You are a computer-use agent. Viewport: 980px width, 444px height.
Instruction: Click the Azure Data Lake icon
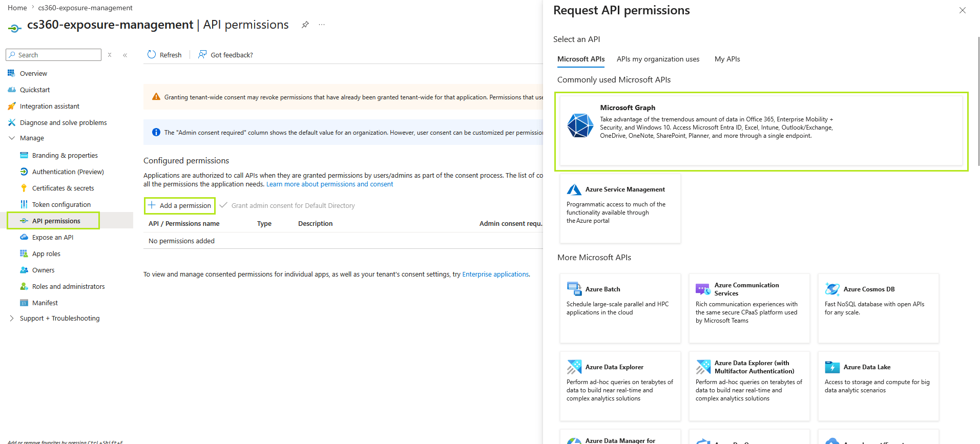pos(832,367)
